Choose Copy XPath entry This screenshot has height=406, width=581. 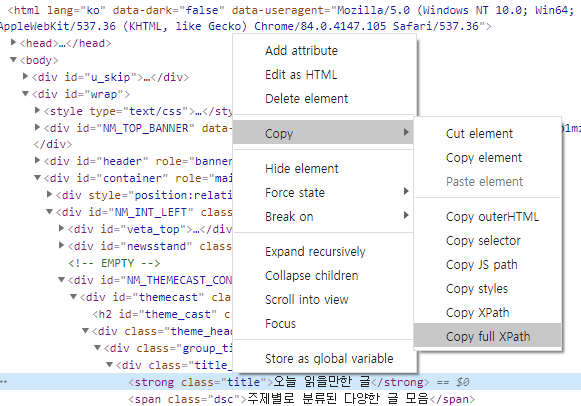pyautogui.click(x=477, y=313)
